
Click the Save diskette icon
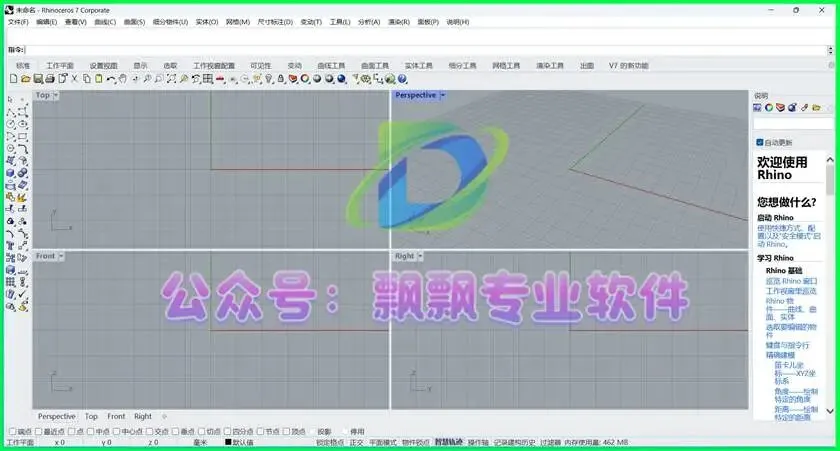point(38,79)
